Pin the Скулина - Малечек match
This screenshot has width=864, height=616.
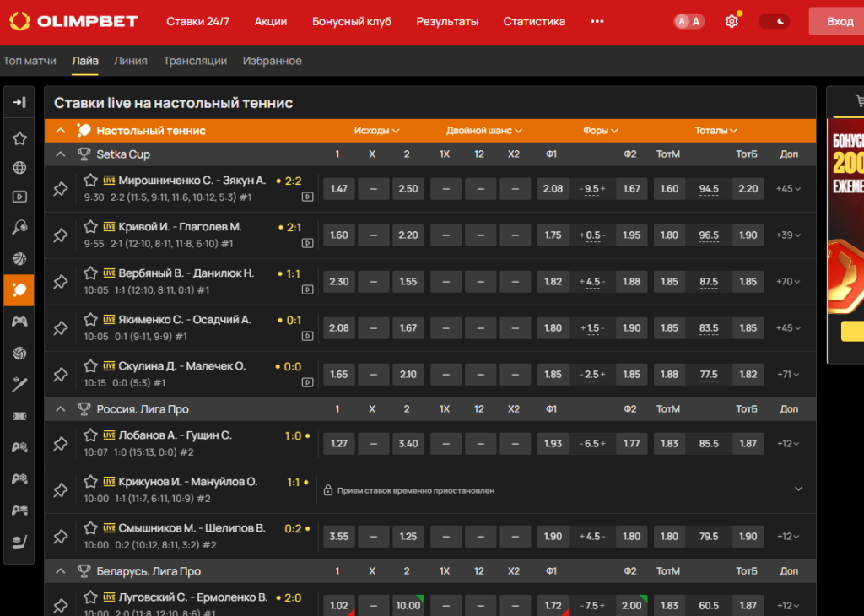point(61,375)
